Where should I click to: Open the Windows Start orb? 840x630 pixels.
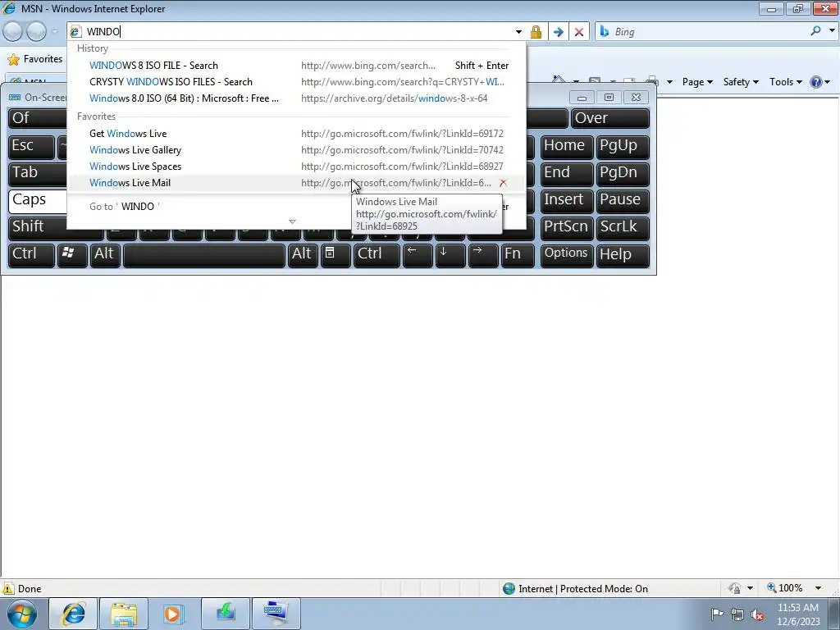click(22, 614)
